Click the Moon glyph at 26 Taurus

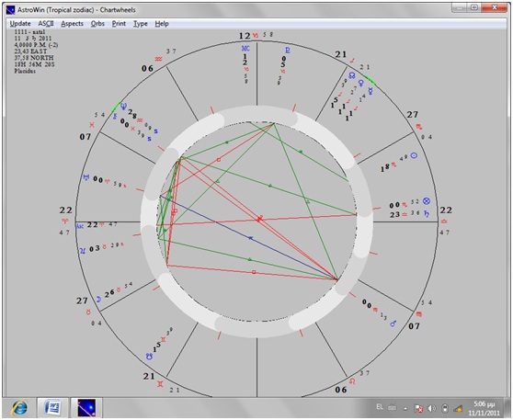coord(98,299)
